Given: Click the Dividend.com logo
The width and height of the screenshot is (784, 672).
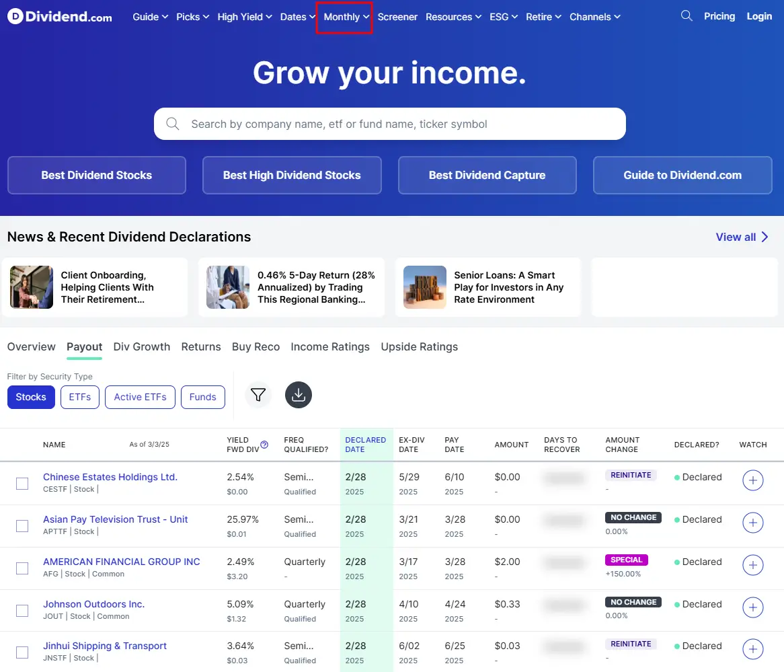Looking at the screenshot, I should click(x=59, y=17).
